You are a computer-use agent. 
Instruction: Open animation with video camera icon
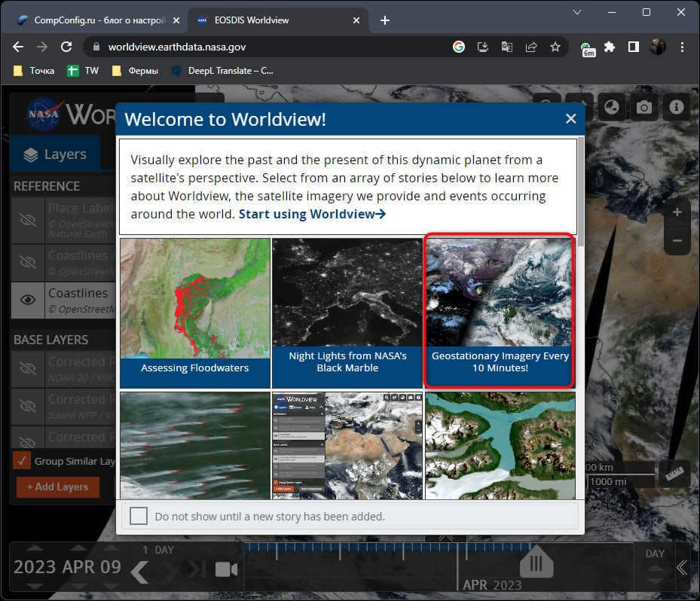(226, 569)
